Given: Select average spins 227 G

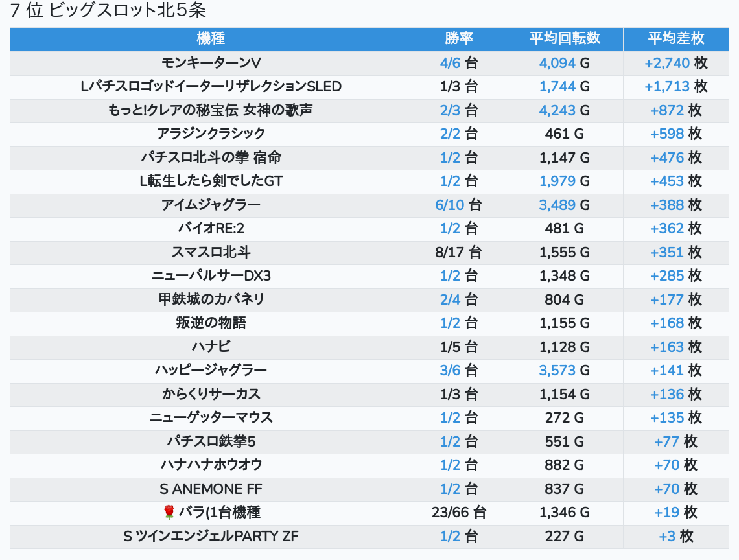Looking at the screenshot, I should (x=564, y=537).
